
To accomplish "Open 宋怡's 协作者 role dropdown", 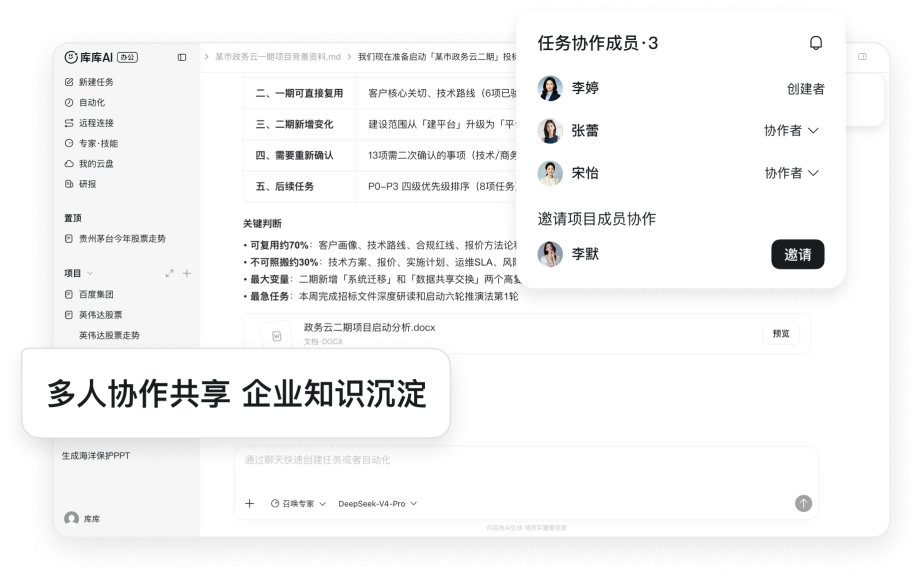I will 791,173.
